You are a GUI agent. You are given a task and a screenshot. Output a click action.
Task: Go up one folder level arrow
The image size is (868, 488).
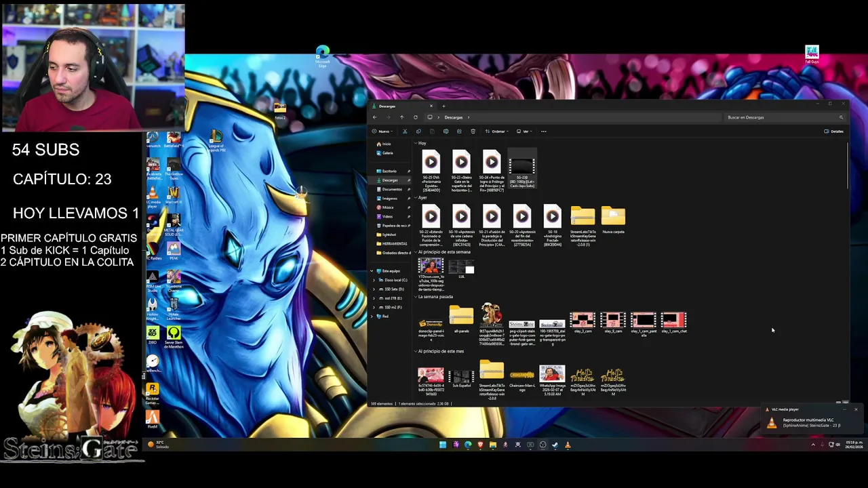[401, 117]
